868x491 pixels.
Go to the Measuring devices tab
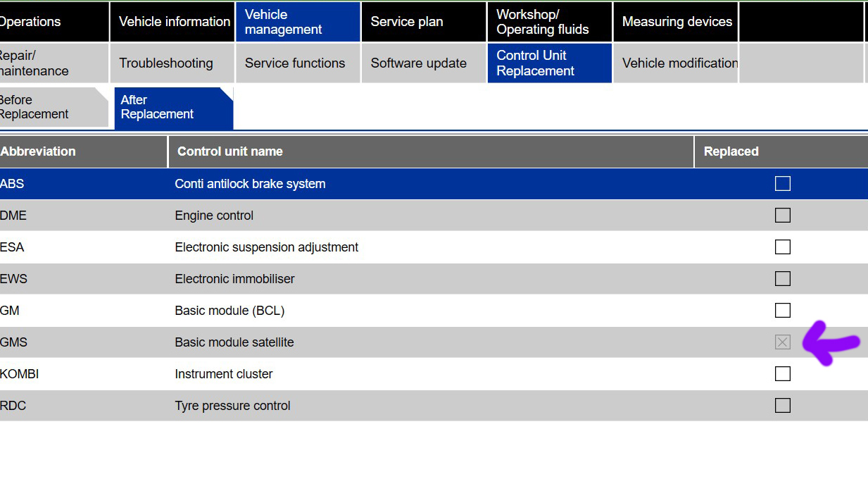(x=676, y=22)
